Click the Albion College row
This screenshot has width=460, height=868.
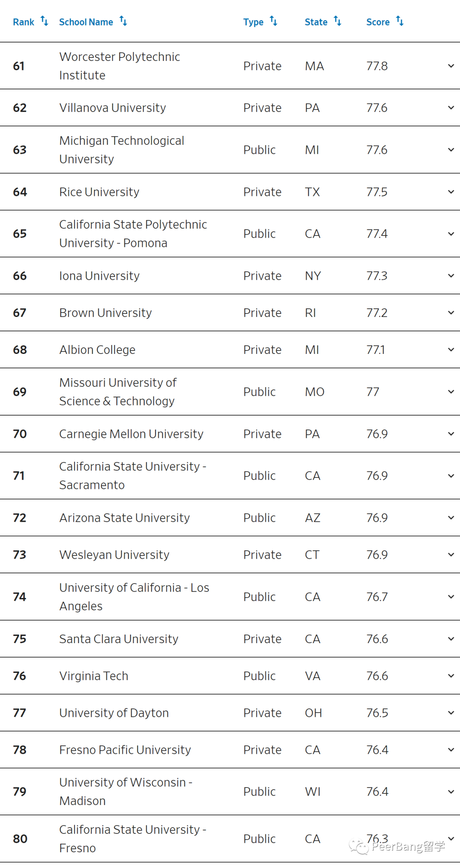[x=230, y=350]
